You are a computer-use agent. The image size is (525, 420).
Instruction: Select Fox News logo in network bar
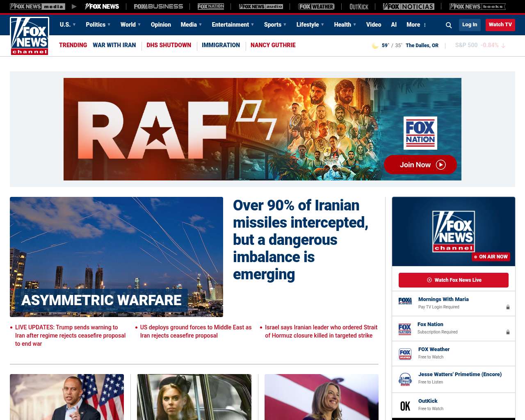point(102,7)
